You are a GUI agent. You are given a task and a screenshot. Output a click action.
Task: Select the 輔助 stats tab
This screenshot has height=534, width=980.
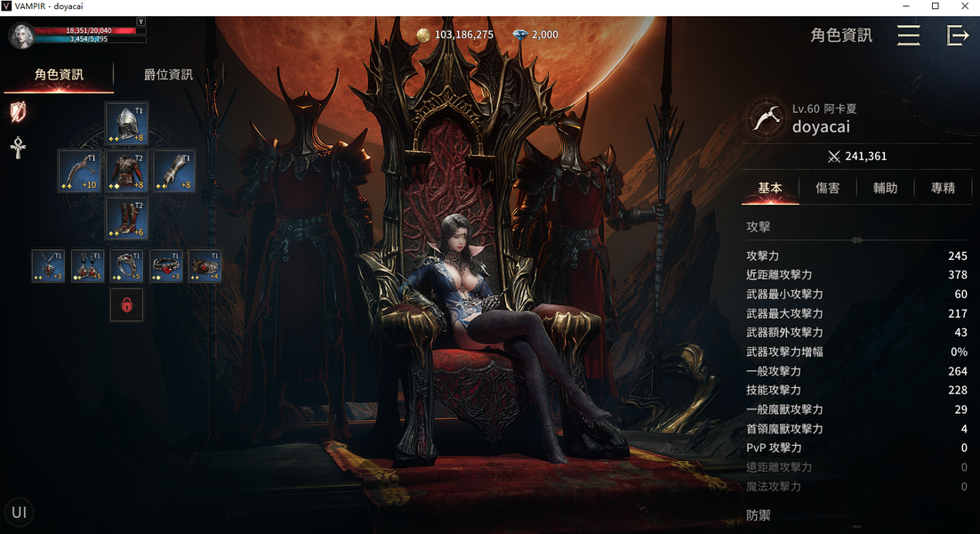point(885,188)
